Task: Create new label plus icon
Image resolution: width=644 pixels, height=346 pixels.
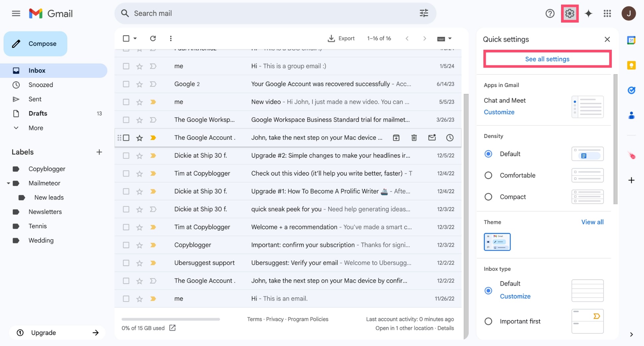Action: pos(99,152)
